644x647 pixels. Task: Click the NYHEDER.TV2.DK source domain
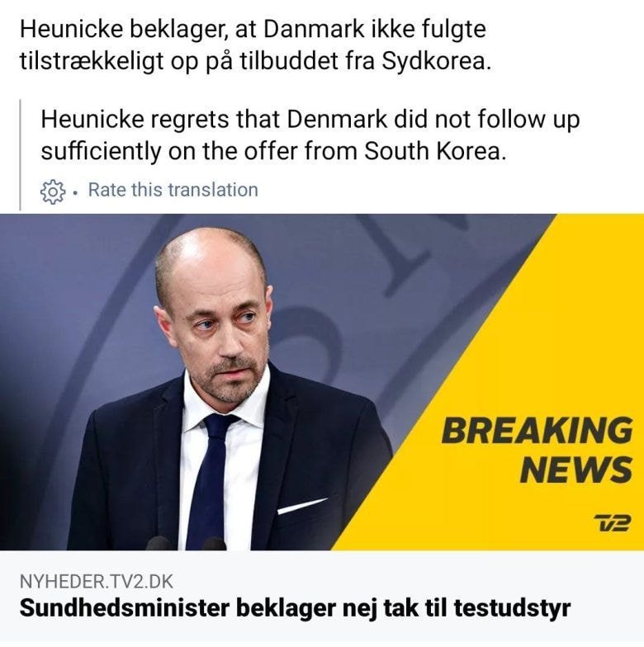click(x=96, y=581)
